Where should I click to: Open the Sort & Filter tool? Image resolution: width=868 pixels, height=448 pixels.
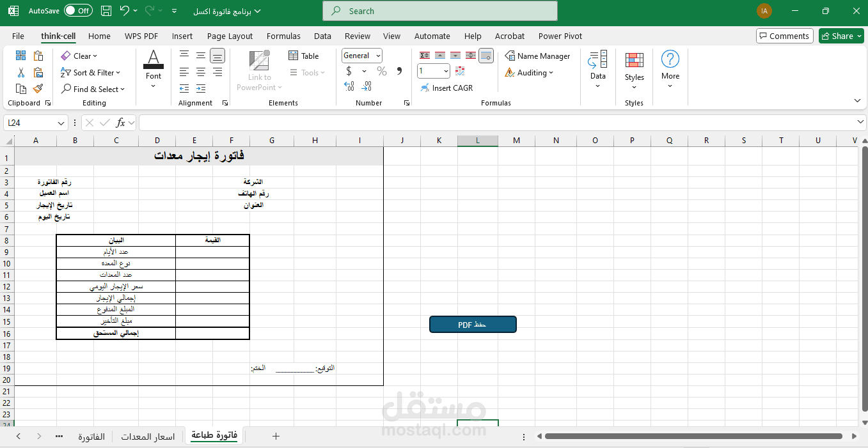[x=91, y=72]
